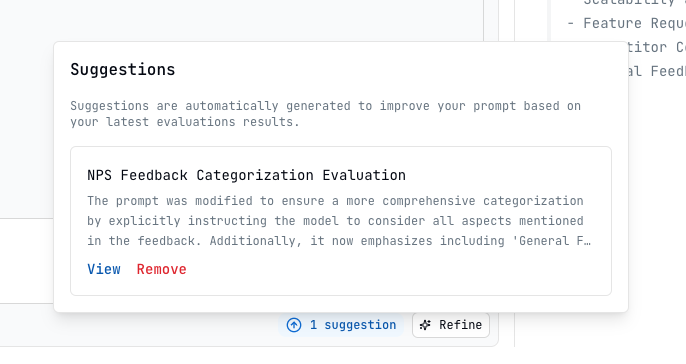Click the truncated suggestion description text
This screenshot has height=364, width=686.
pos(339,221)
